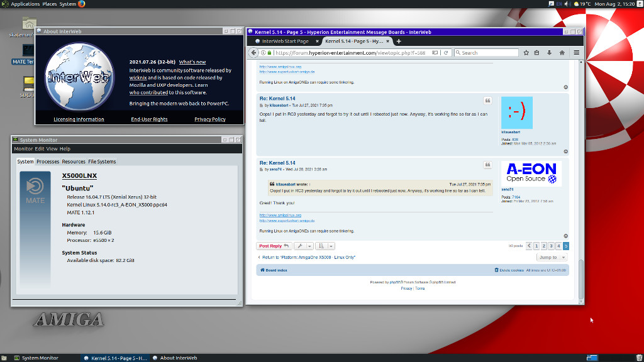The height and width of the screenshot is (362, 644).
Task: Toggle reader view in the address bar
Action: coord(435,53)
